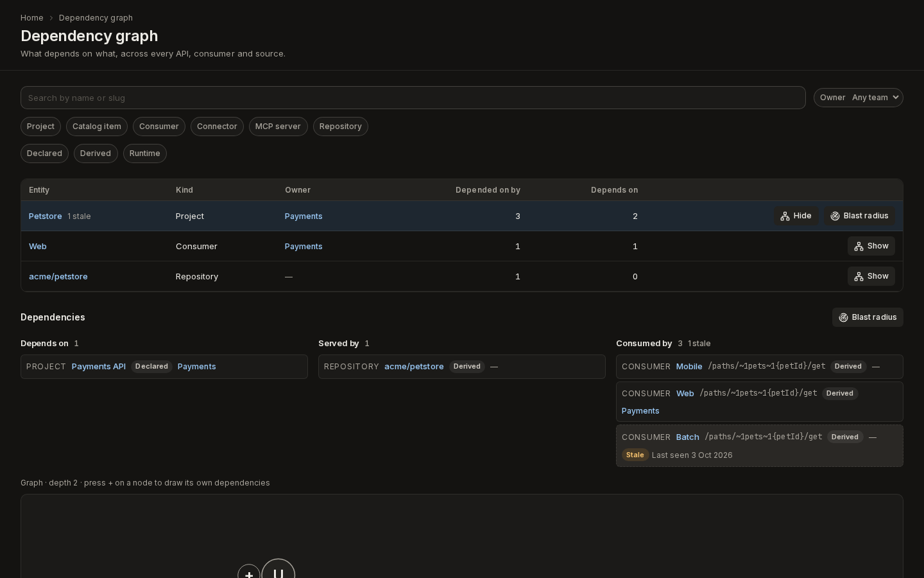Open acme/petstore entity link in table
Viewport: 924px width, 578px height.
point(58,277)
